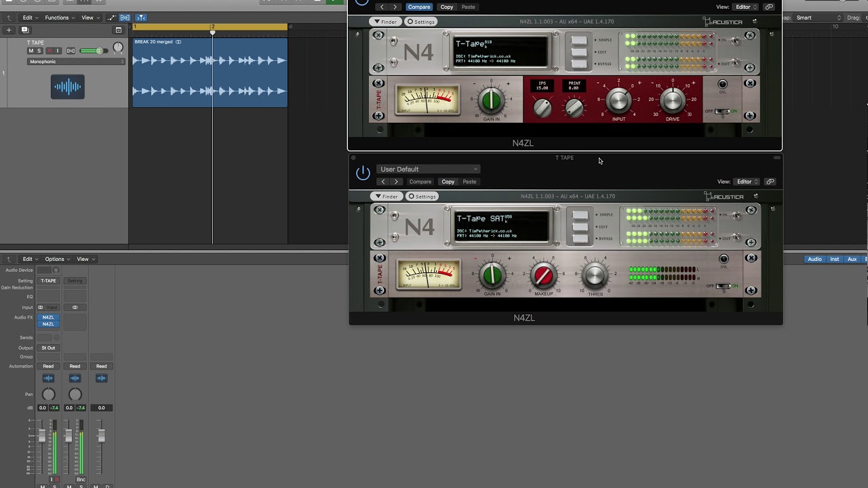
Task: Open Settings in upper T-Tape plugin
Action: (x=420, y=22)
